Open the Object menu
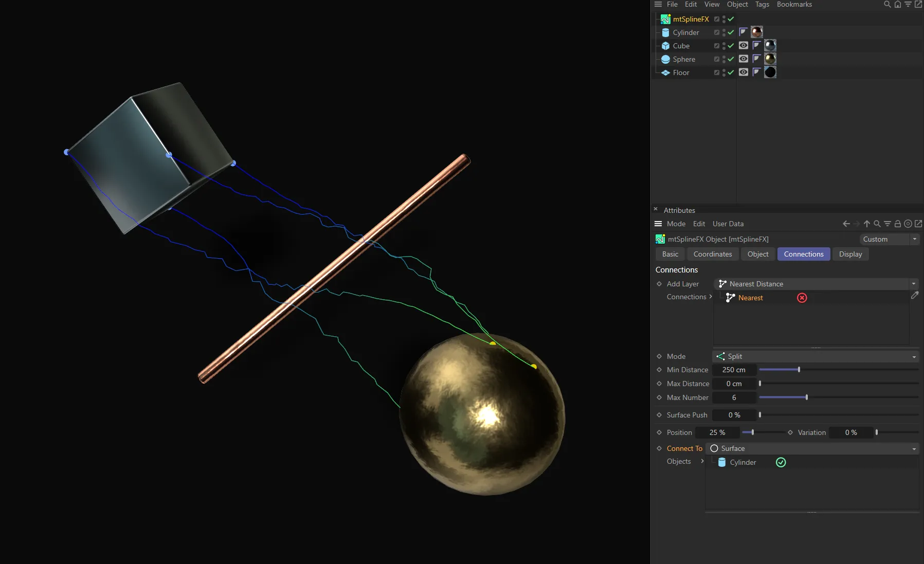 [737, 4]
